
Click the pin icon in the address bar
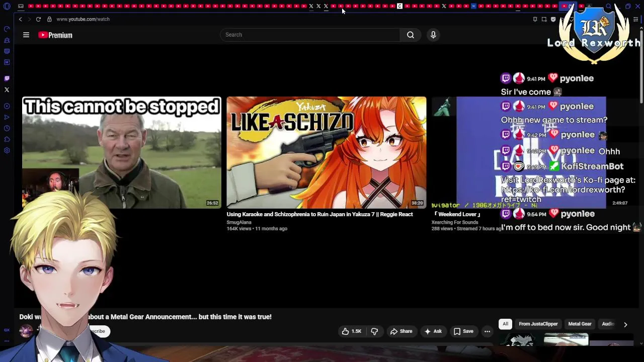pyautogui.click(x=535, y=19)
